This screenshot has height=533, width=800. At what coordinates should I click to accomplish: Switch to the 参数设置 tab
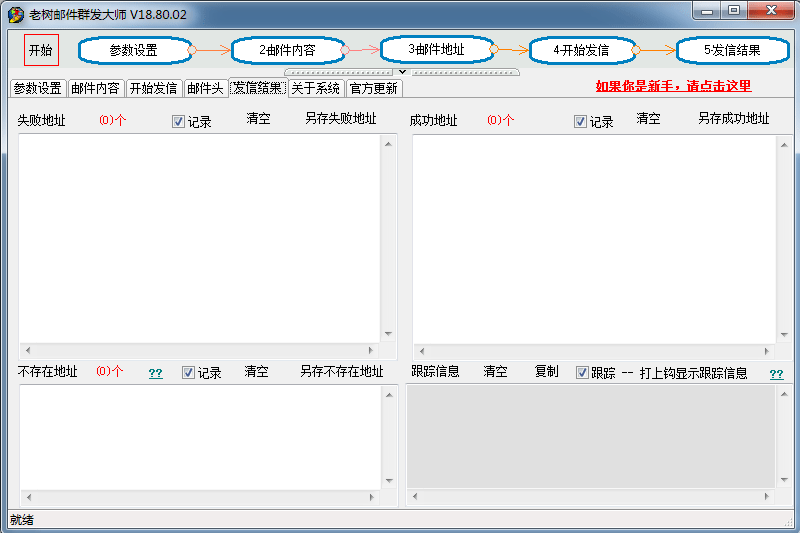(37, 88)
